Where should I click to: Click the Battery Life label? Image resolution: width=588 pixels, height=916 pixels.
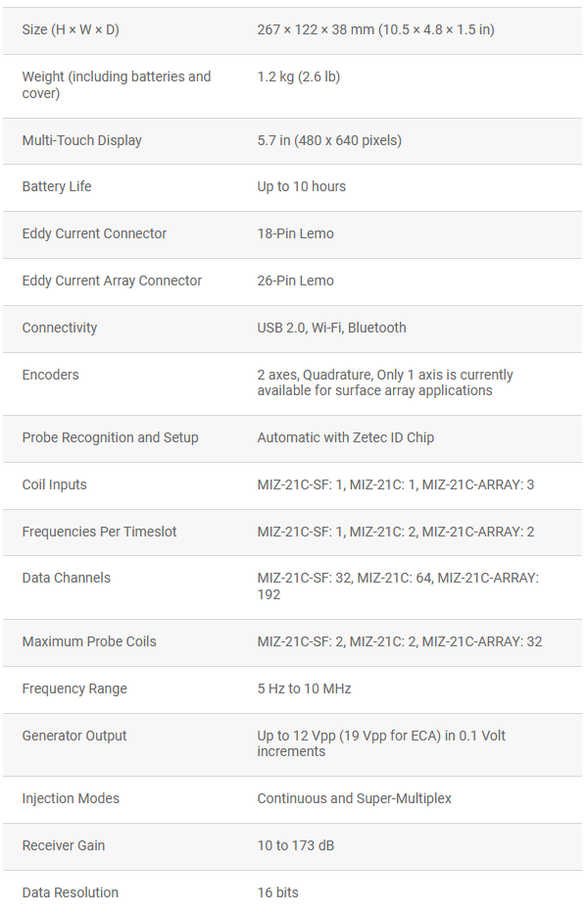click(x=57, y=186)
